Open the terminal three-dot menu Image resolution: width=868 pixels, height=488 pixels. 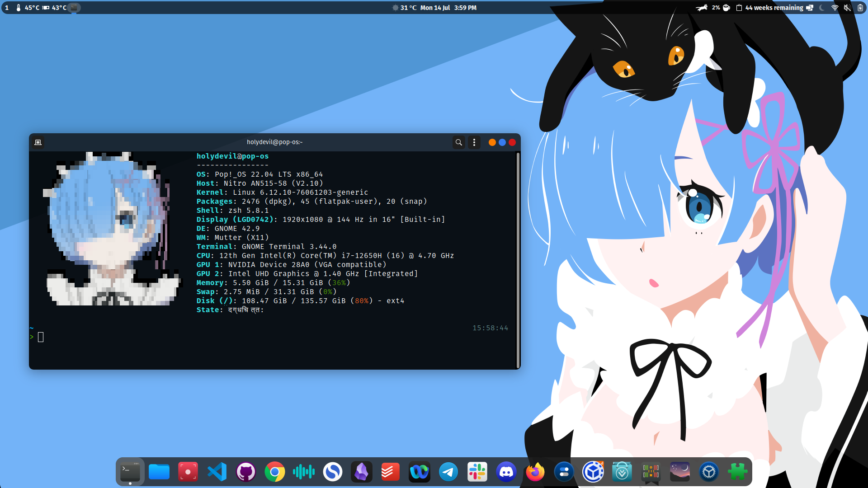coord(474,142)
